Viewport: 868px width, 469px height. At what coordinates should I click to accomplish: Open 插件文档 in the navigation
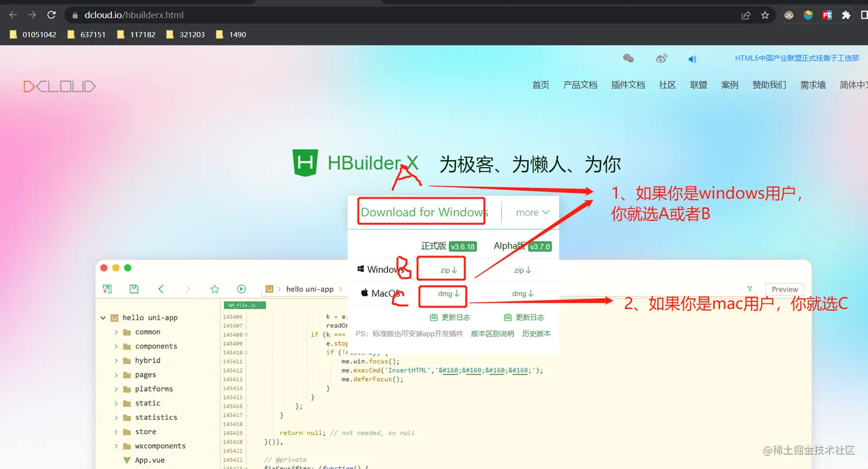[x=628, y=85]
